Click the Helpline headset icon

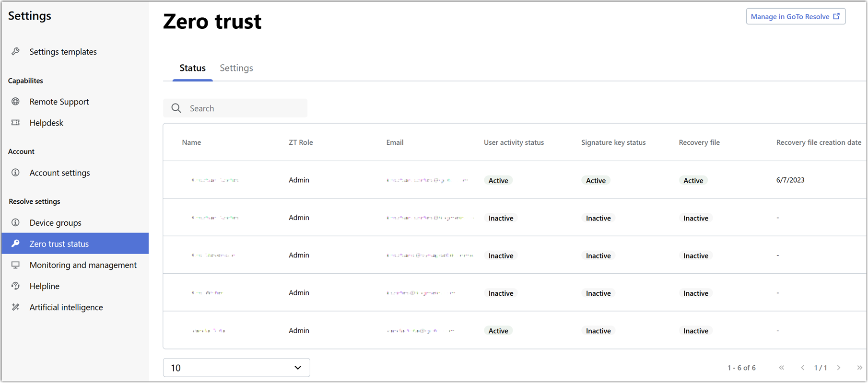pos(16,286)
